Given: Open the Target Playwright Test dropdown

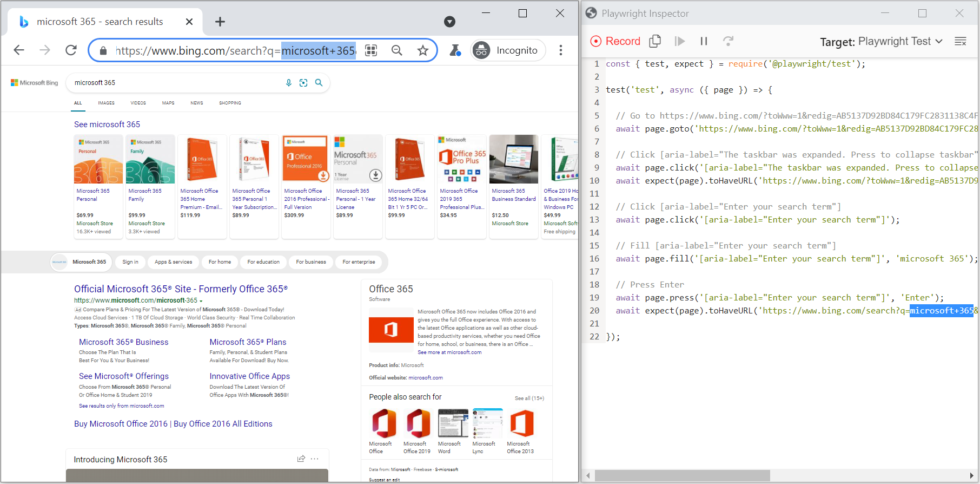Looking at the screenshot, I should click(901, 42).
